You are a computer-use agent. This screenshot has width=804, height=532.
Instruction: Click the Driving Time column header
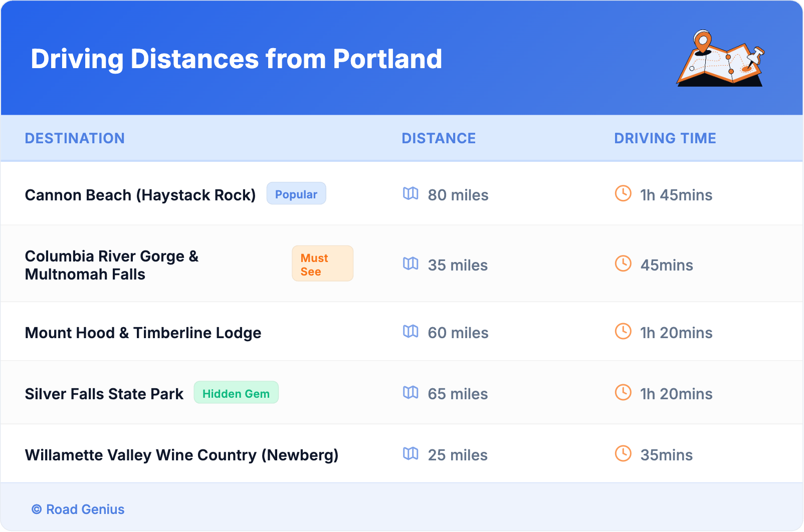[x=665, y=138]
